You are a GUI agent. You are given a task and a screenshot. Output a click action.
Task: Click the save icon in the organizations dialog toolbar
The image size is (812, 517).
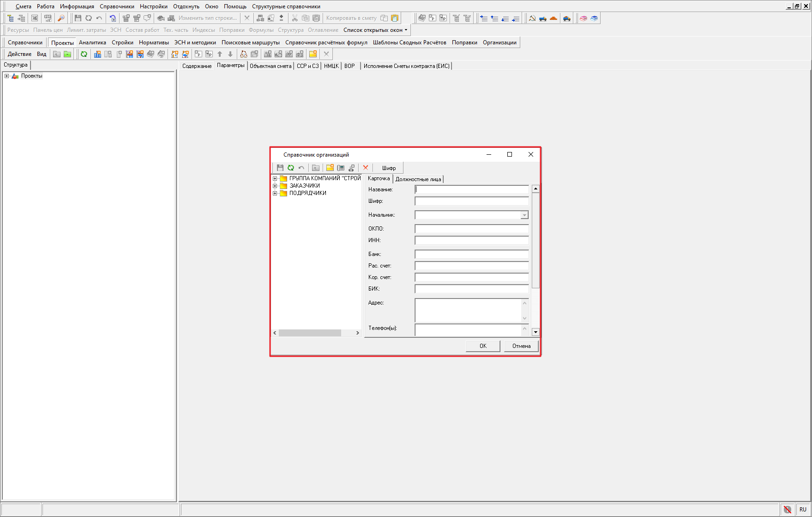coord(280,168)
